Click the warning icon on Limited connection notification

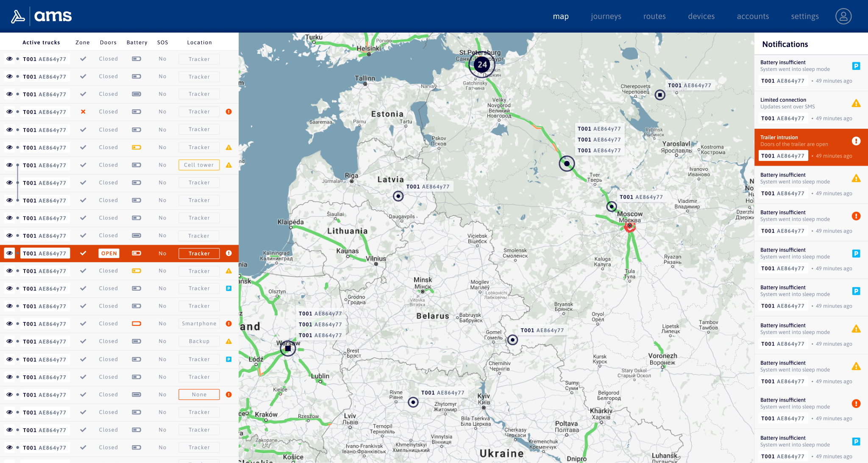(856, 103)
